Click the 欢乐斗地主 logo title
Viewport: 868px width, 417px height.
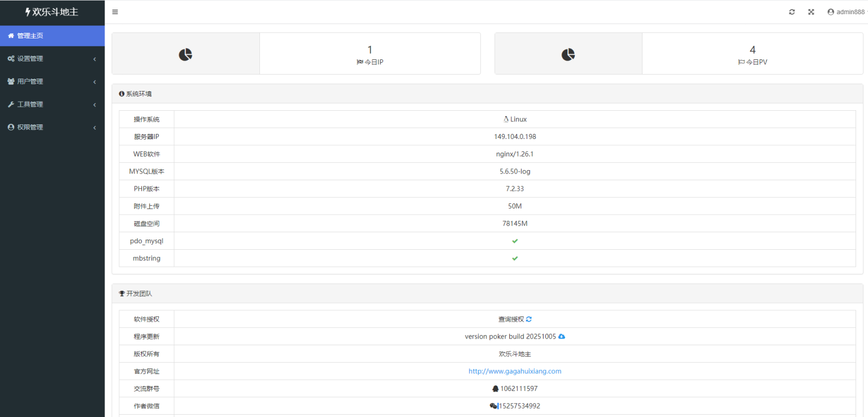pos(52,12)
